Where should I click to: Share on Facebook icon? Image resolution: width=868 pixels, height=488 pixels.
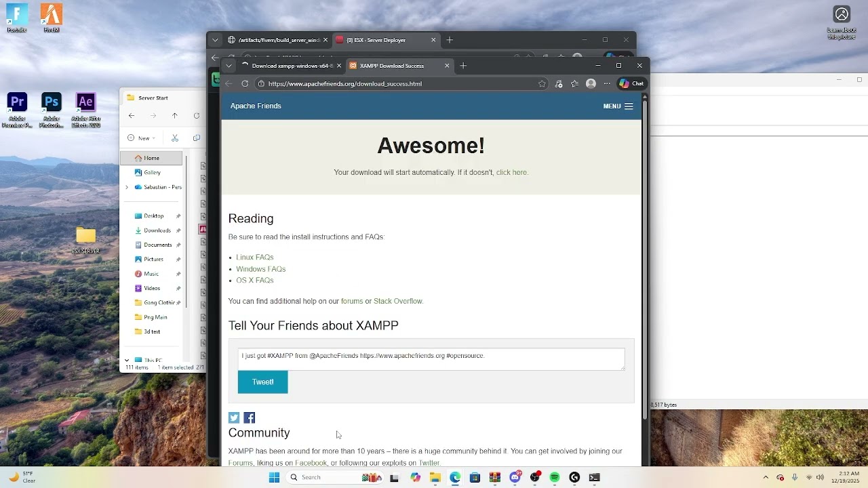(x=250, y=418)
